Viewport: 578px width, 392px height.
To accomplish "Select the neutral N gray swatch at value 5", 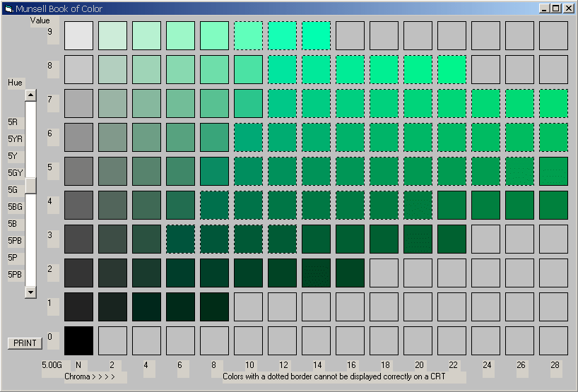I will [78, 172].
